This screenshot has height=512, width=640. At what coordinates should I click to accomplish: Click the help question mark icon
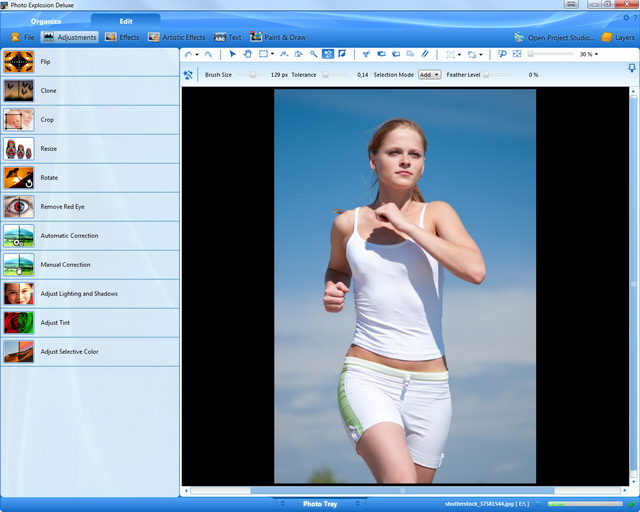coord(635,18)
